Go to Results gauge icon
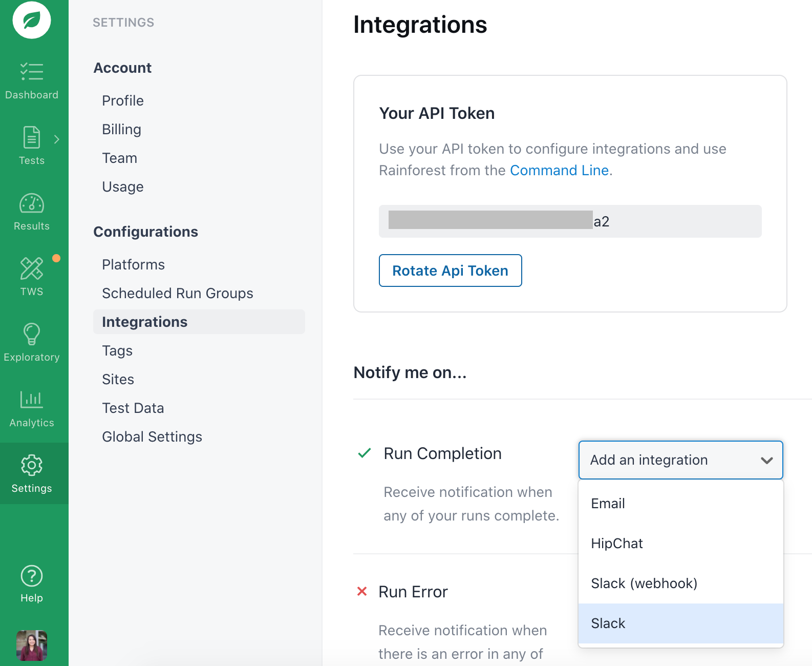Viewport: 812px width, 666px height. 32,203
